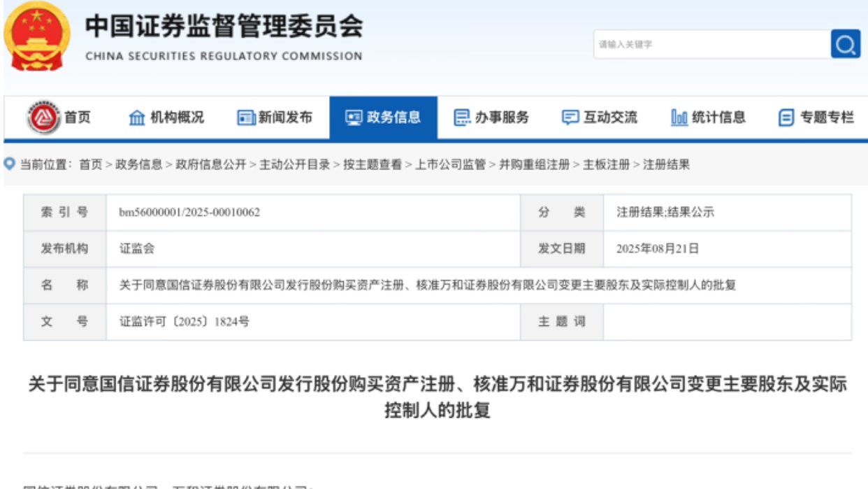
Task: Click breadcrumb link 主板注册
Action: click(x=606, y=164)
